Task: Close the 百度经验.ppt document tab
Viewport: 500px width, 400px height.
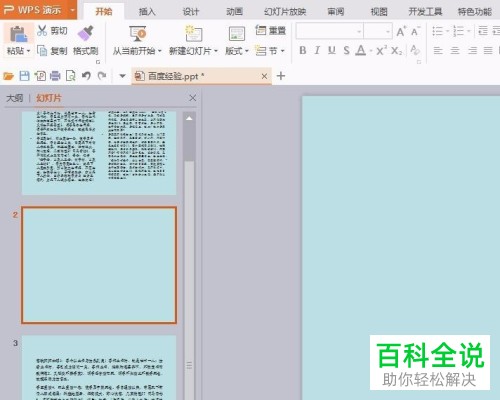Action: click(x=264, y=76)
